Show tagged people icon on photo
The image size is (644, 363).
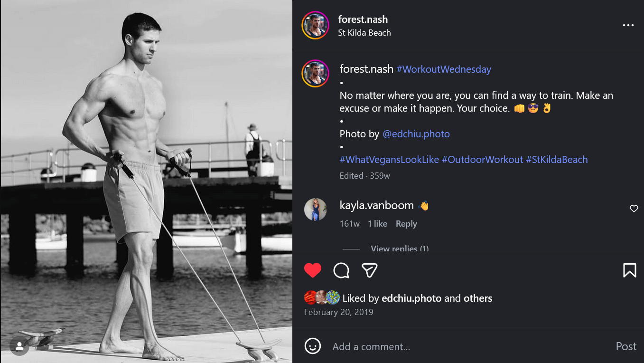(19, 345)
